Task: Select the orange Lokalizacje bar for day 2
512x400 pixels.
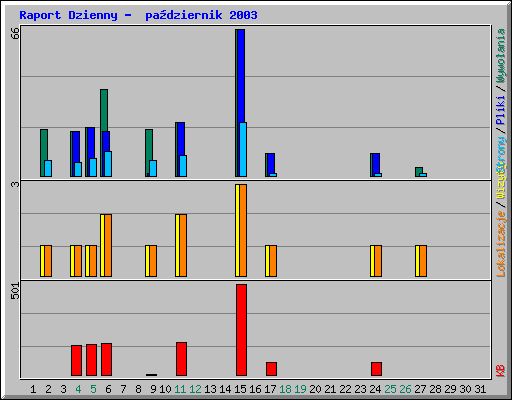Action: 48,261
